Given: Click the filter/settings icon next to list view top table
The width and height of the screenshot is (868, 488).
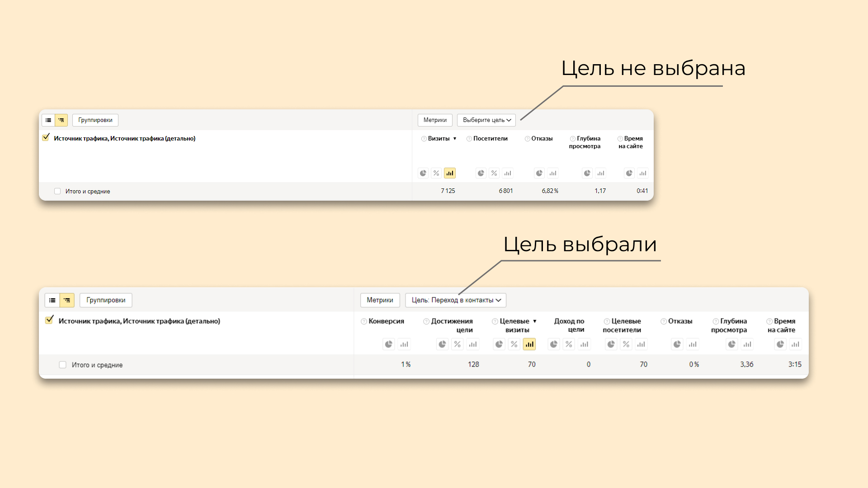Looking at the screenshot, I should coord(61,120).
